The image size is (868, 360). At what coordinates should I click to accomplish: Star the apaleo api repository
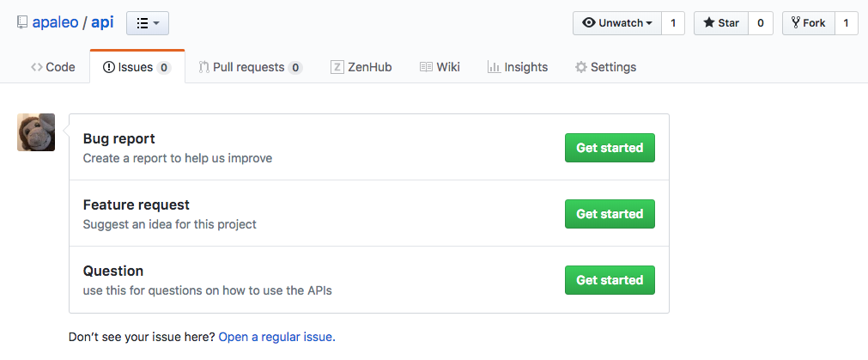pyautogui.click(x=721, y=23)
